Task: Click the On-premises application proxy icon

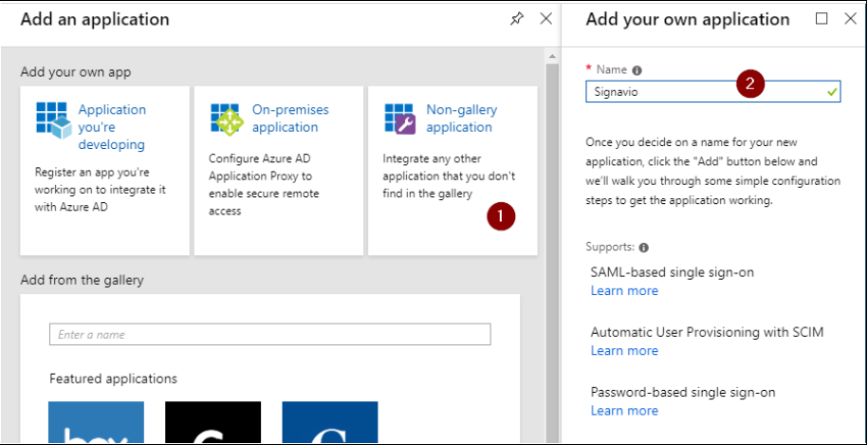Action: pyautogui.click(x=227, y=119)
